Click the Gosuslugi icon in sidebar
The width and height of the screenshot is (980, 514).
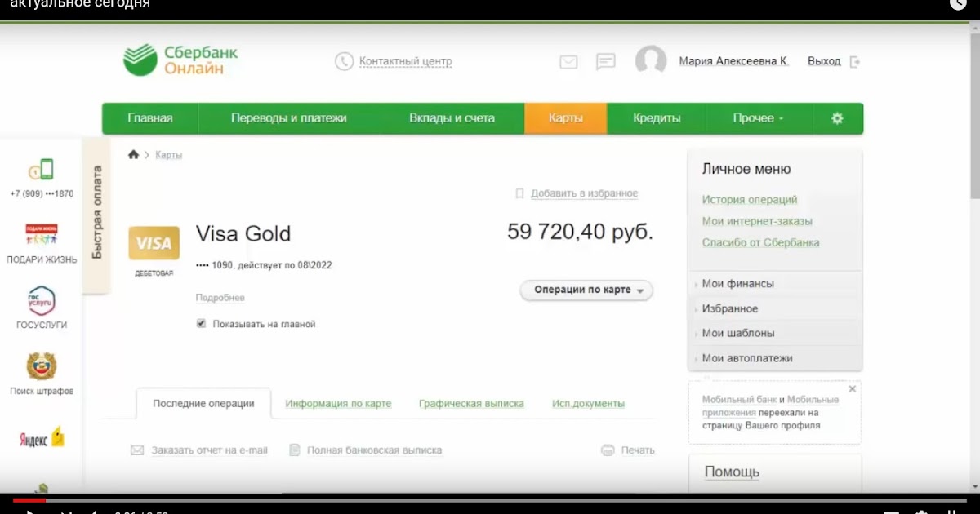tap(42, 301)
